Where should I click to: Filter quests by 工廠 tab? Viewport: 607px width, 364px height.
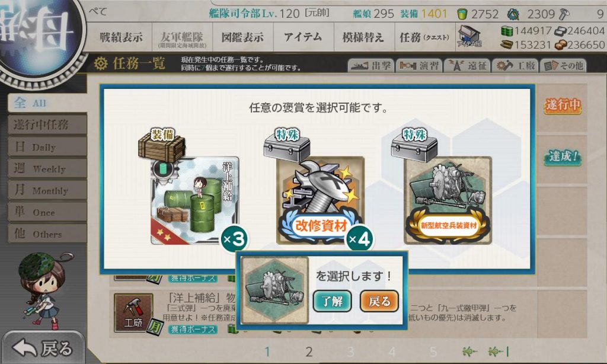[x=515, y=66]
